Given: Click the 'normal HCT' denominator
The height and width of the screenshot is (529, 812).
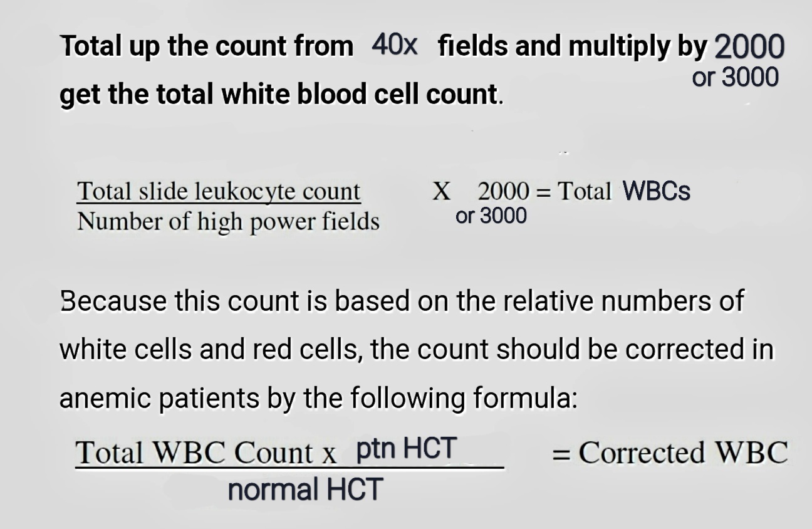Looking at the screenshot, I should 304,490.
